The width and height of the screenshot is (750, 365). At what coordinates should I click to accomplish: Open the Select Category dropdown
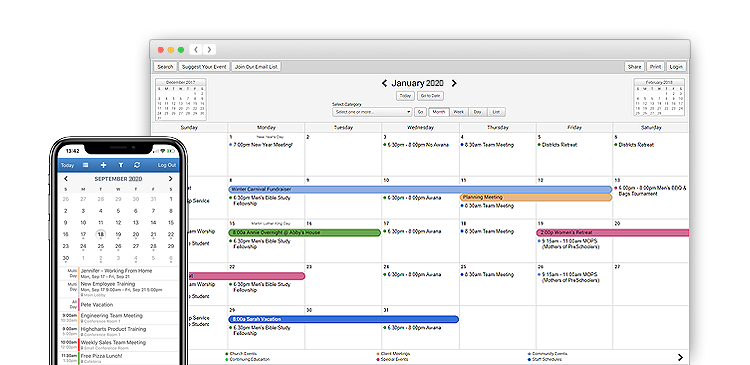coord(372,112)
